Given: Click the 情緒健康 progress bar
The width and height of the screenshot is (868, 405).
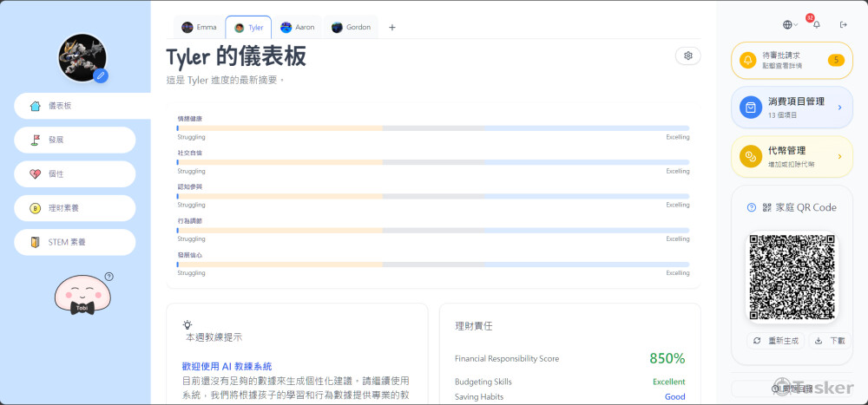Looking at the screenshot, I should coord(433,127).
